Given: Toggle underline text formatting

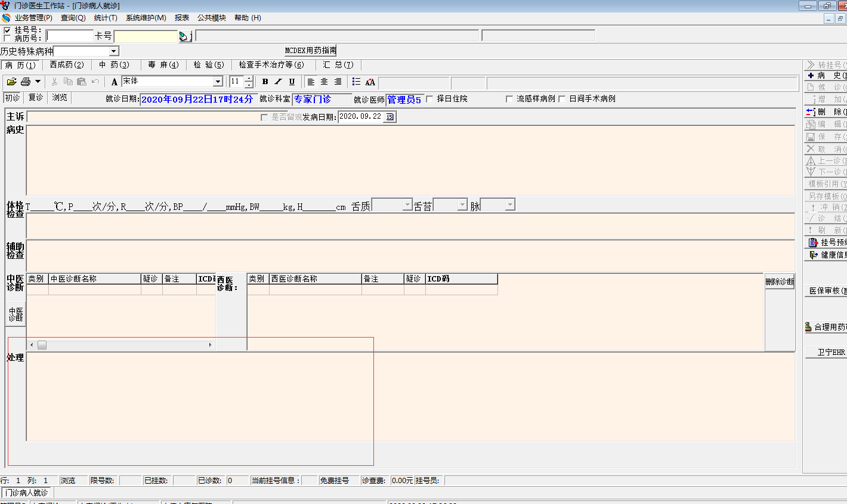Looking at the screenshot, I should (x=292, y=82).
